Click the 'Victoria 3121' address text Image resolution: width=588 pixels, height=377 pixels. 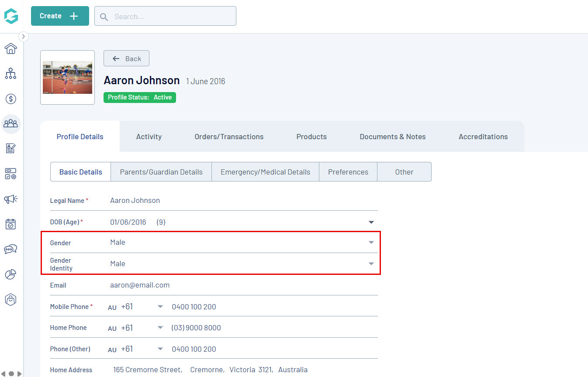[251, 370]
